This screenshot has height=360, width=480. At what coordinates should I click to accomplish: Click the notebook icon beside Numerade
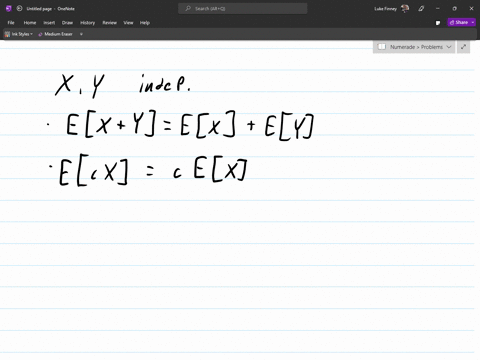382,47
